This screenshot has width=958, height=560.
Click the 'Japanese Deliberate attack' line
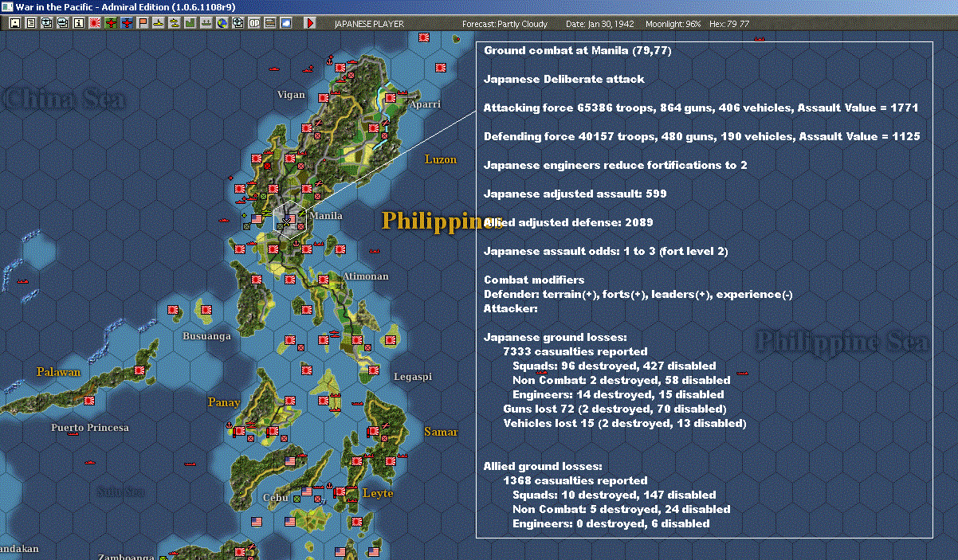pos(564,79)
